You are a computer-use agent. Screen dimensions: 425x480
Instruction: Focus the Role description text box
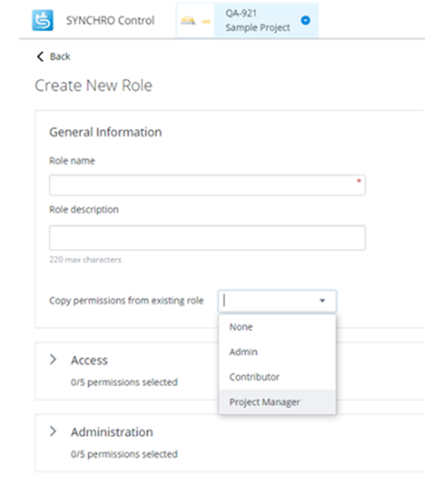tap(207, 238)
